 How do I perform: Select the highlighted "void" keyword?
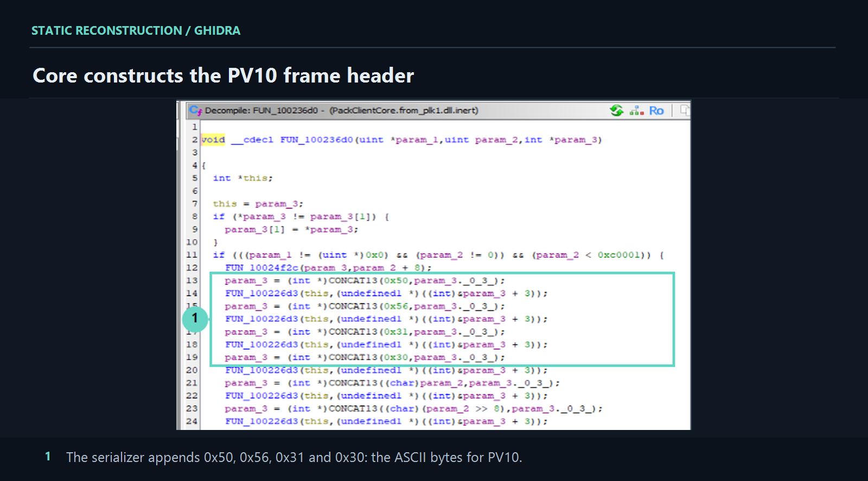213,140
